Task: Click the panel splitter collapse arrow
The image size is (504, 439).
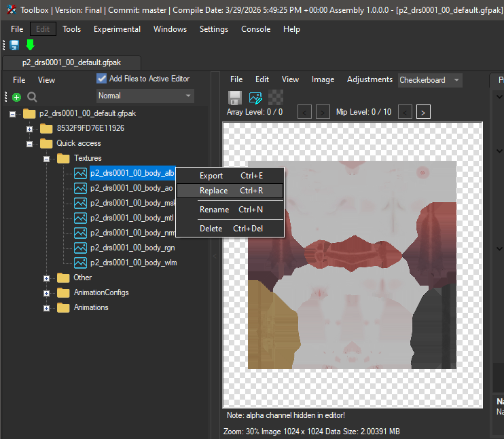Action: [x=215, y=256]
